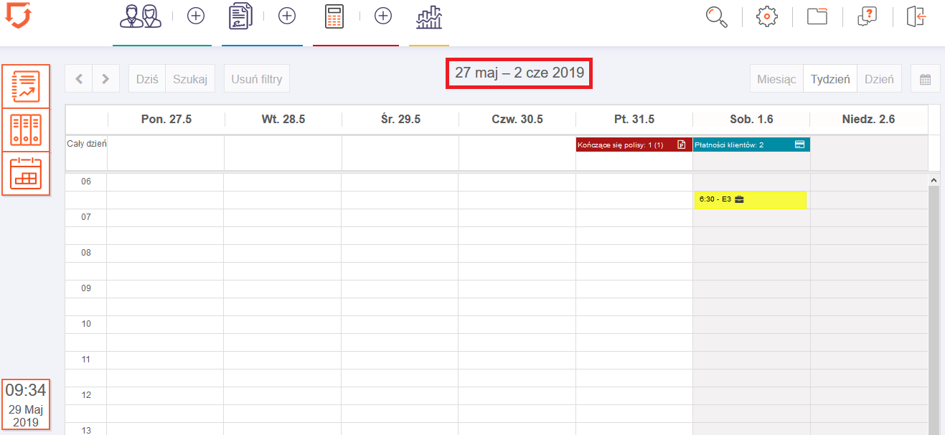Click the plus button next to clients icon
Screen dimensions: 945x435
(196, 17)
